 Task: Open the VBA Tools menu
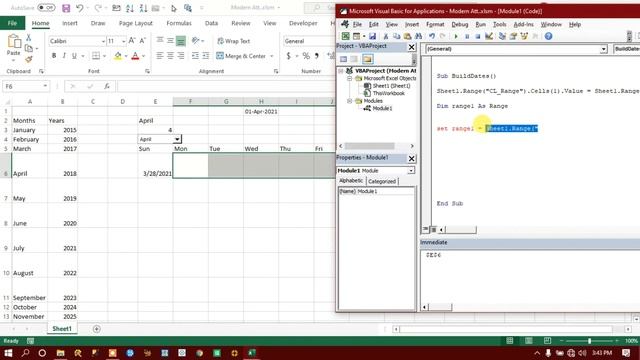[499, 24]
